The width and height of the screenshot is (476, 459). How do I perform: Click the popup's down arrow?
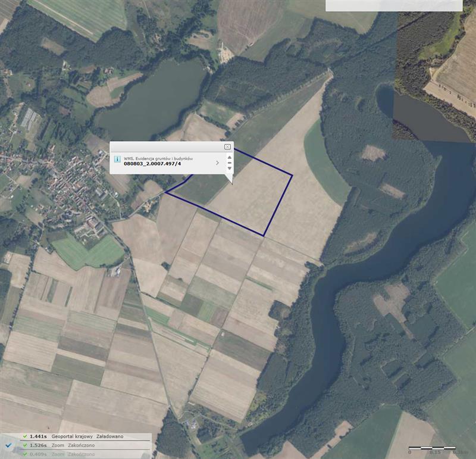pyautogui.click(x=230, y=168)
